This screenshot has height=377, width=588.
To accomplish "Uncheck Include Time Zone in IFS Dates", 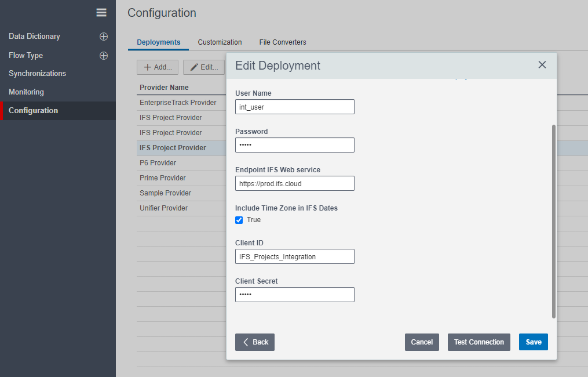I will (239, 220).
